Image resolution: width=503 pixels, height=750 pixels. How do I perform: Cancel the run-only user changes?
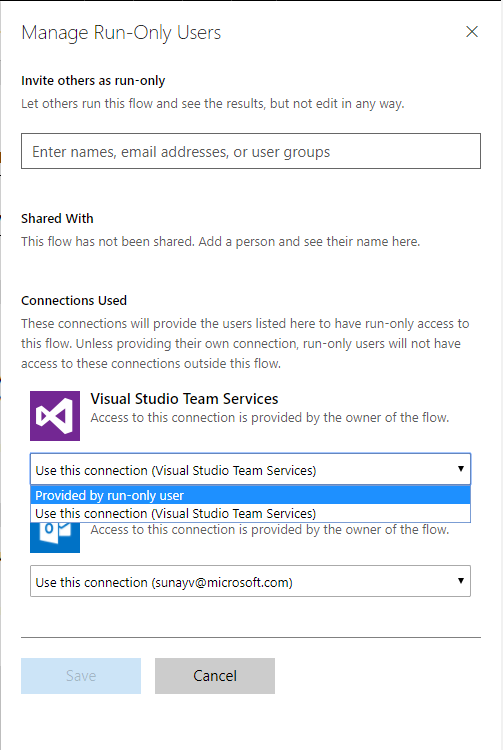click(x=215, y=676)
